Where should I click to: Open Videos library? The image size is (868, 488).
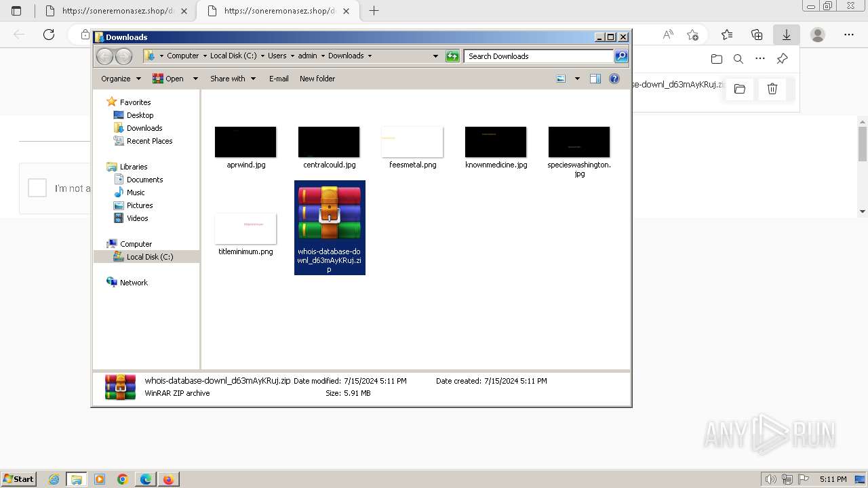tap(137, 218)
